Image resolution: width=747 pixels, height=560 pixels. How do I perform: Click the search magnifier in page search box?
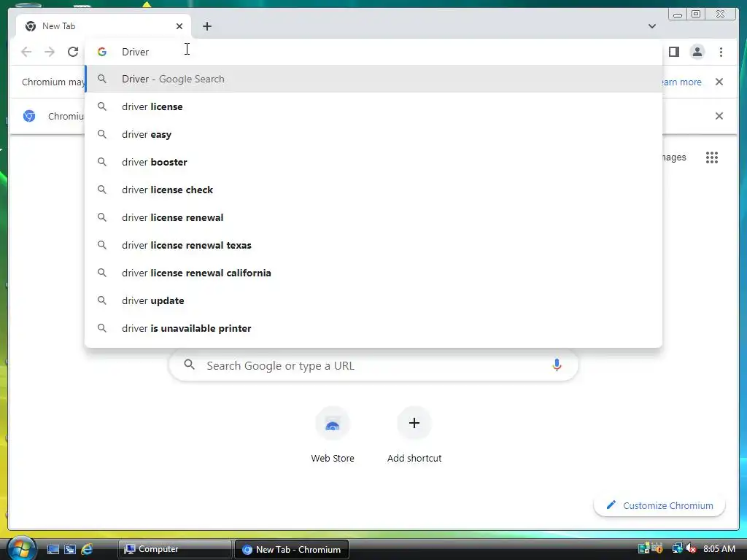(189, 365)
